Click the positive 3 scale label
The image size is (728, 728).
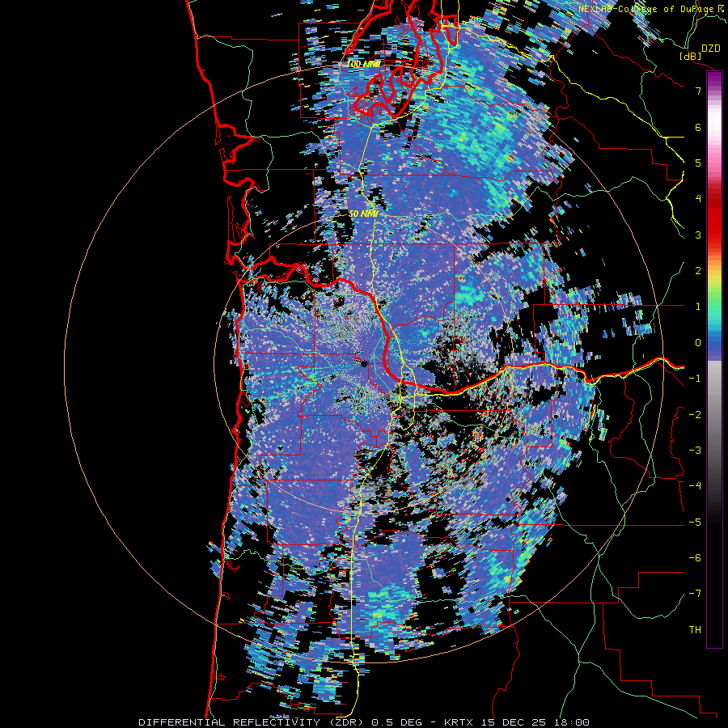click(698, 235)
